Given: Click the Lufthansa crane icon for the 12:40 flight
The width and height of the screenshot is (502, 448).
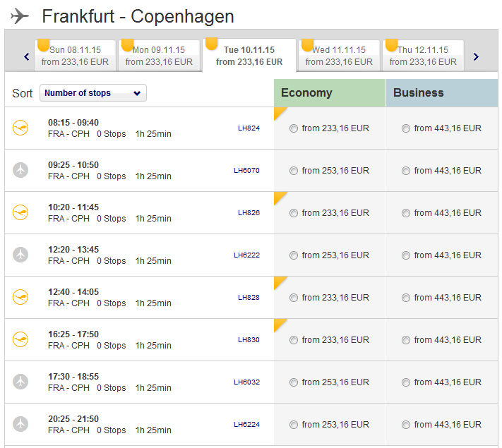Looking at the screenshot, I should 20,297.
